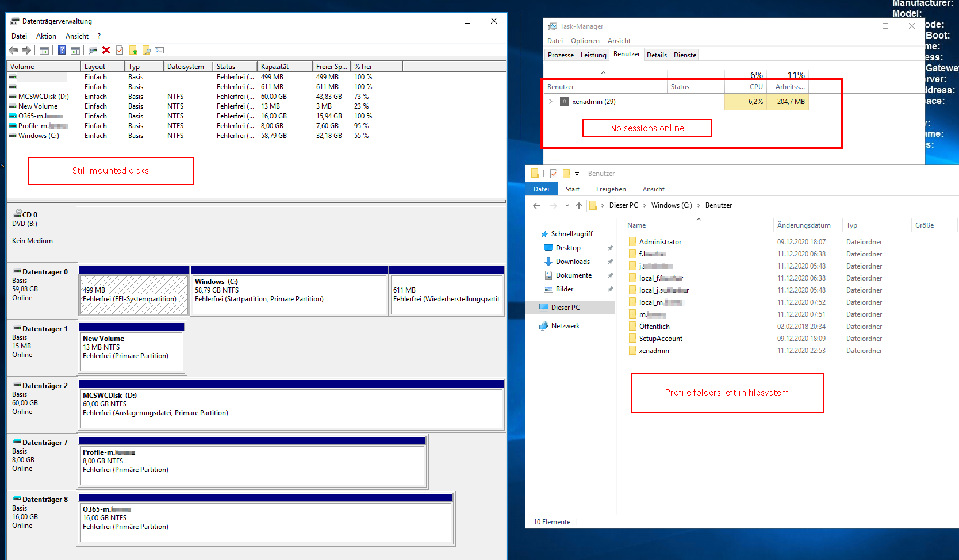This screenshot has height=560, width=959.
Task: Click the properties checkmark icon in Explorer title bar
Action: coord(553,174)
